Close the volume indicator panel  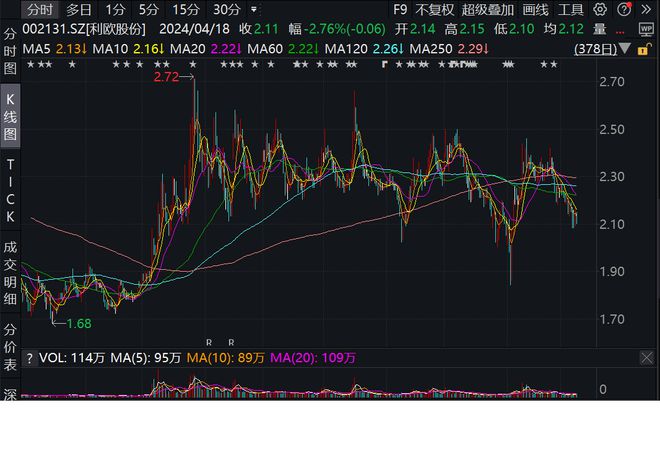[x=647, y=358]
